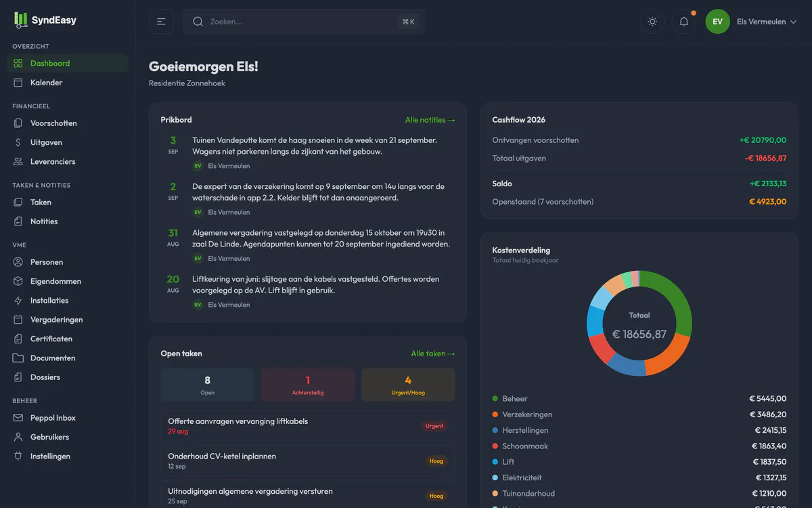Click the Saldo amount +€ 2133,13
The height and width of the screenshot is (508, 812).
(768, 184)
